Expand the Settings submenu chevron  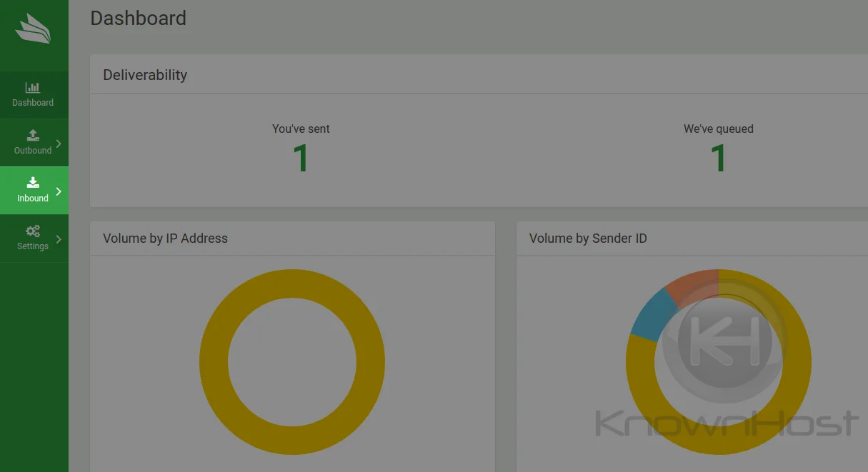(59, 239)
